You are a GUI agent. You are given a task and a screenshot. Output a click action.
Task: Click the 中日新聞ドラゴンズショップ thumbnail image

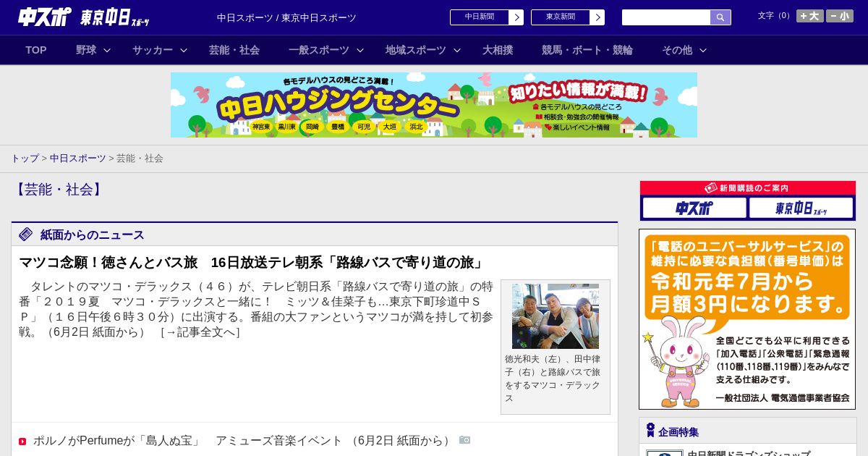(x=665, y=453)
